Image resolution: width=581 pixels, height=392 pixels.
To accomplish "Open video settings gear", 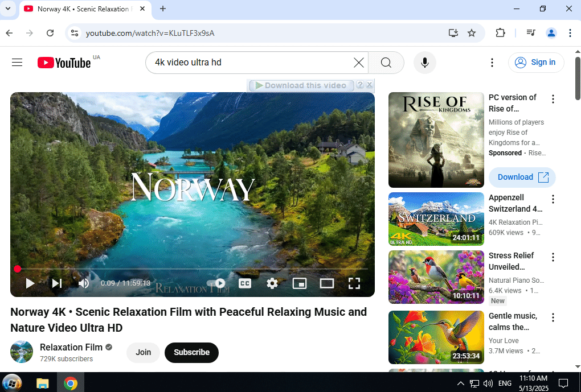I will click(x=272, y=283).
